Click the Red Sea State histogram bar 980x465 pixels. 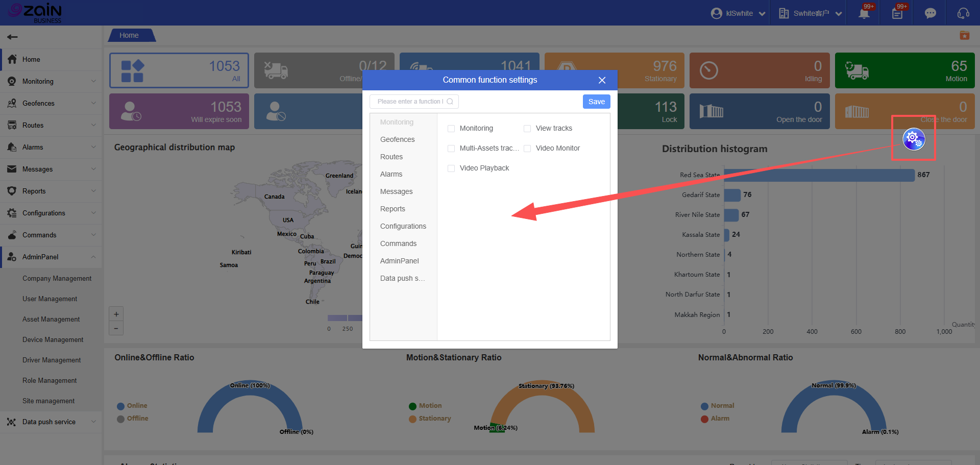[x=819, y=175]
